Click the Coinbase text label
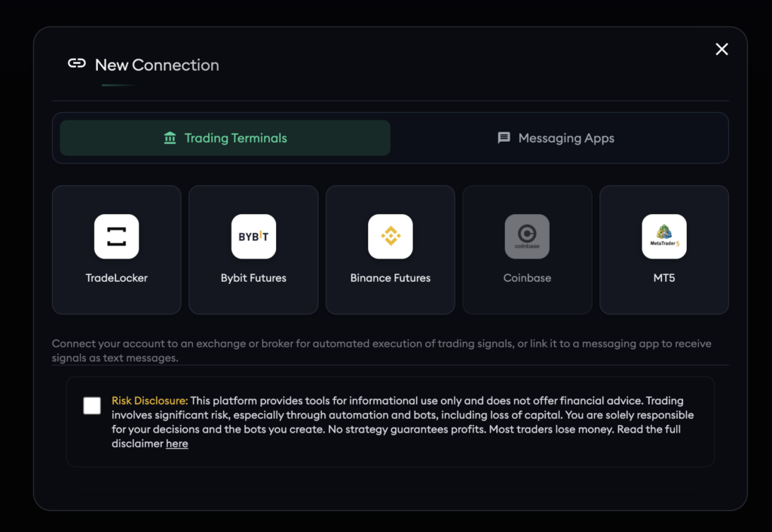772x532 pixels. coord(527,278)
